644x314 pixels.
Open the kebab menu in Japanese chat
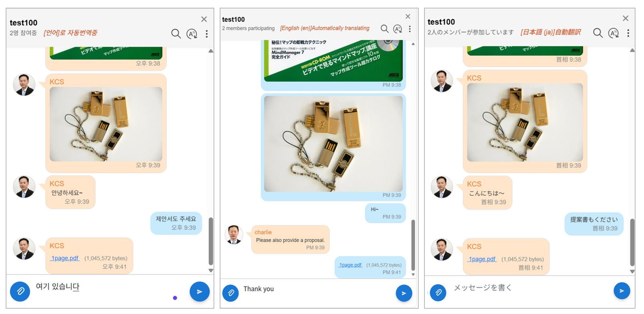pos(628,33)
